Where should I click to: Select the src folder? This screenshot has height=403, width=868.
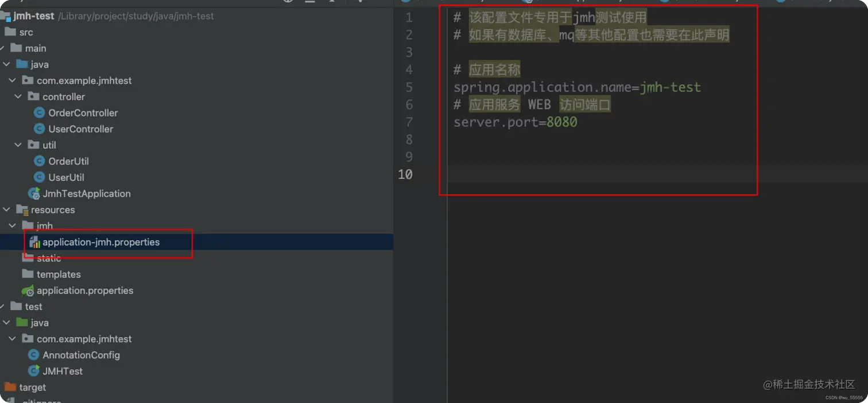pyautogui.click(x=26, y=32)
